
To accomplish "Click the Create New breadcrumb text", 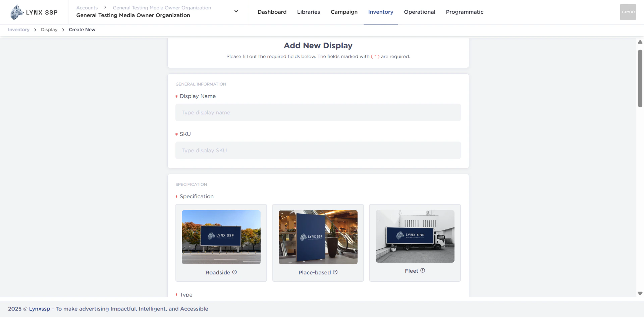I will coord(82,30).
